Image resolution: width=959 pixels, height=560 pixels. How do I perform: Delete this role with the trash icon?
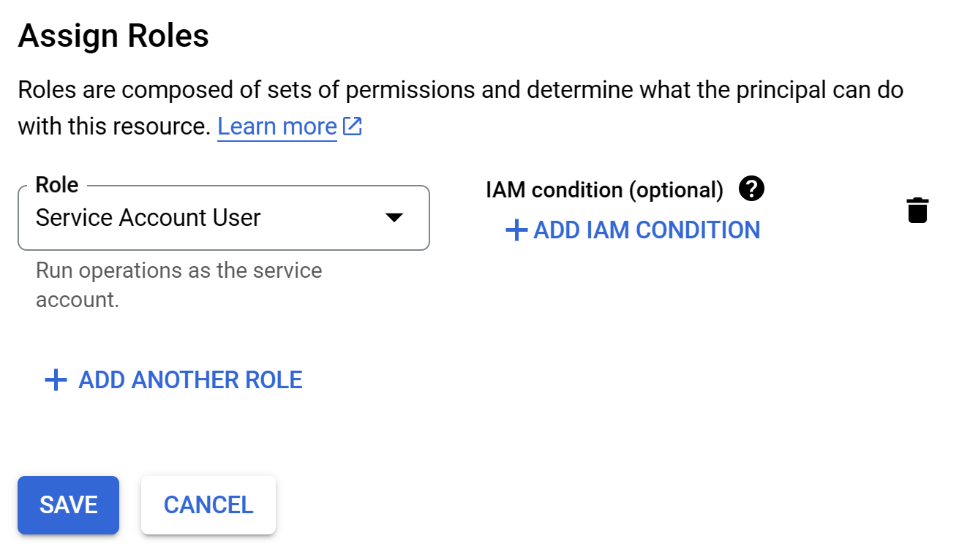917,210
